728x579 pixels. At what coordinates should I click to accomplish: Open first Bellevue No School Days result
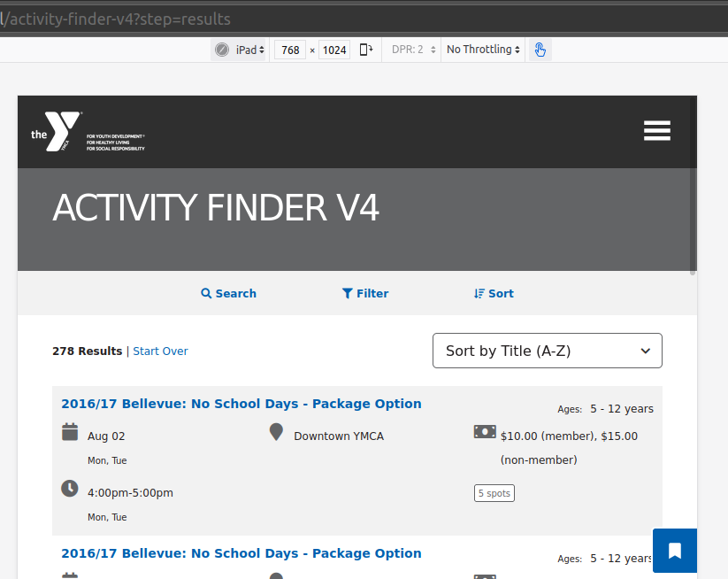(x=241, y=404)
